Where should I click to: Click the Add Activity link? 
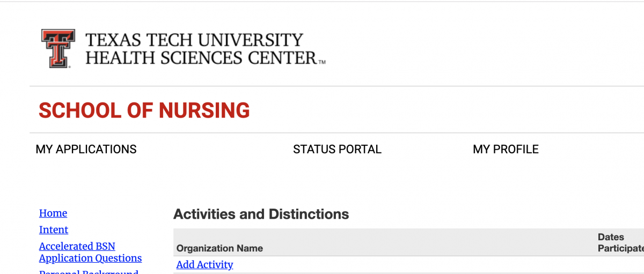pos(204,265)
